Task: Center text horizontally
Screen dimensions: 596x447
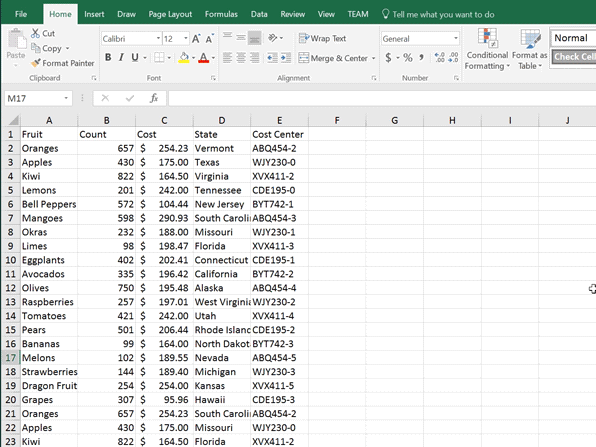Action: click(x=241, y=58)
